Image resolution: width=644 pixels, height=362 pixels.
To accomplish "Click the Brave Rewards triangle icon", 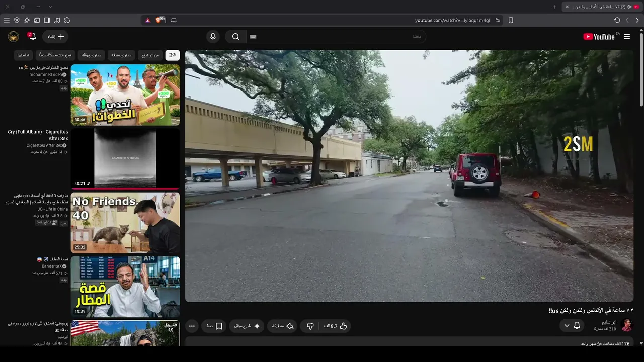I will pos(147,20).
